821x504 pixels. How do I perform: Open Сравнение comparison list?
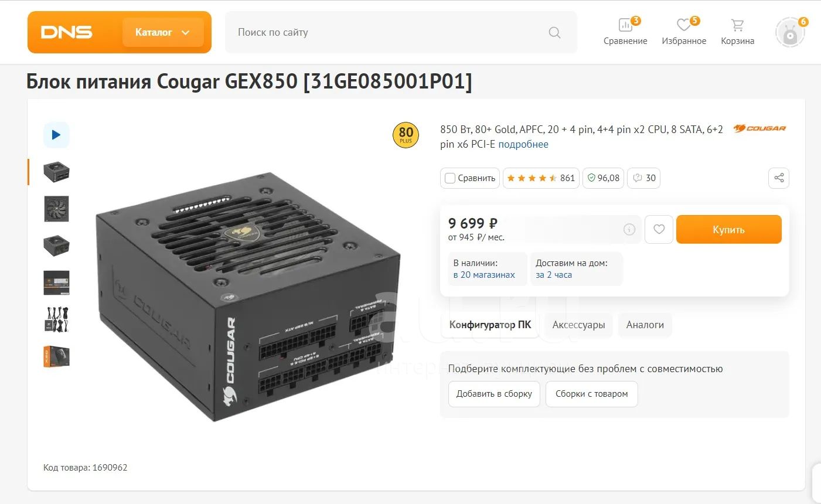point(625,32)
